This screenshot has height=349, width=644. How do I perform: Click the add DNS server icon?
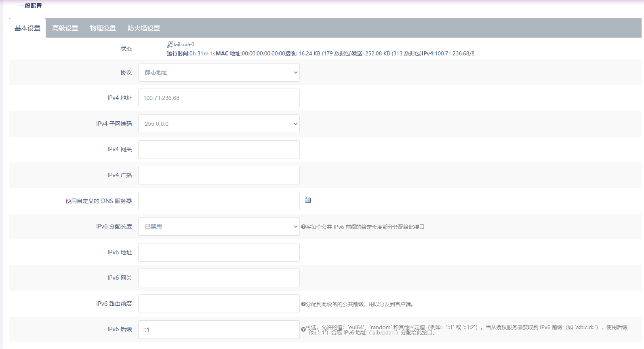click(x=308, y=200)
